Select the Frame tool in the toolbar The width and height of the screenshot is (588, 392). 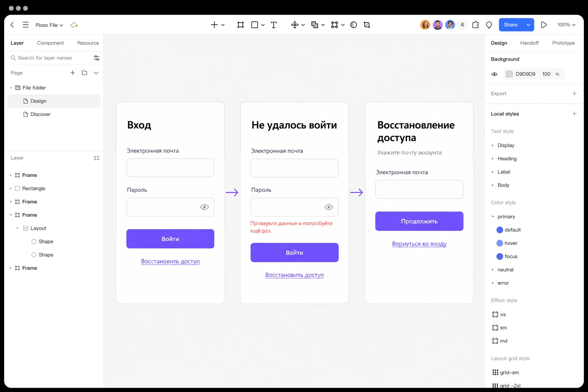click(240, 25)
